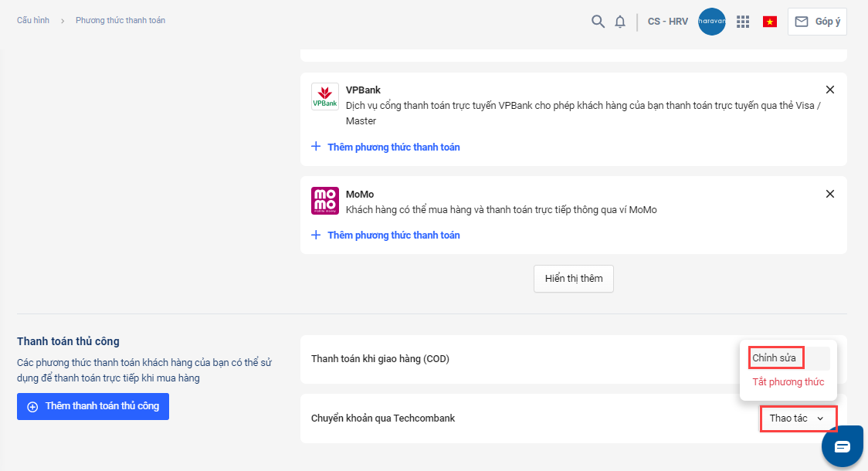Click the MoMo logo
The height and width of the screenshot is (471, 868).
tap(324, 200)
